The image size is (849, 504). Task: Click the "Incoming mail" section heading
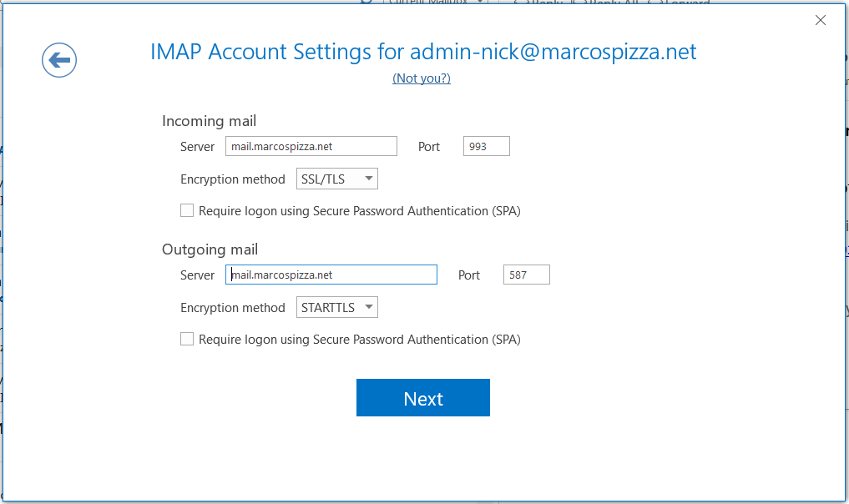(209, 121)
